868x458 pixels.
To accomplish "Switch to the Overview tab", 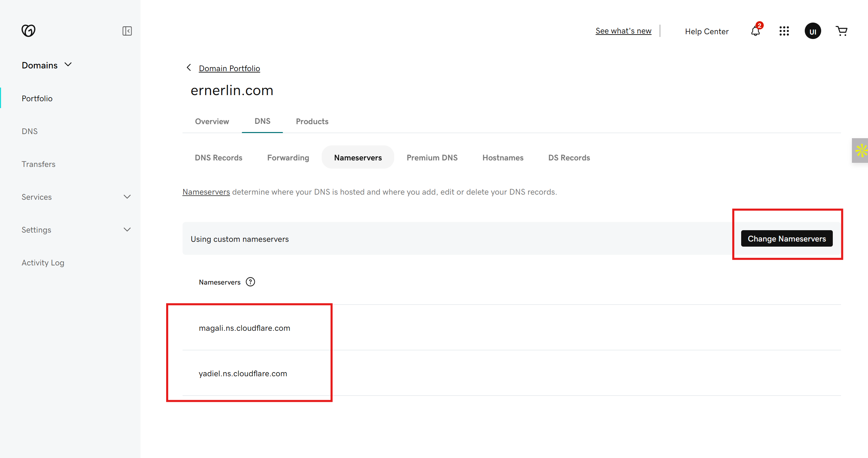I will pos(212,121).
